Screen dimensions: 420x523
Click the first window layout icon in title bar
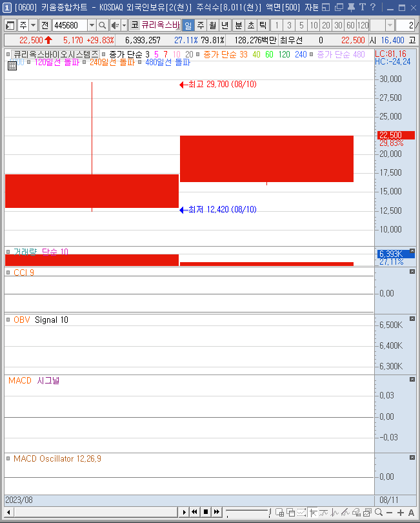coord(326,7)
